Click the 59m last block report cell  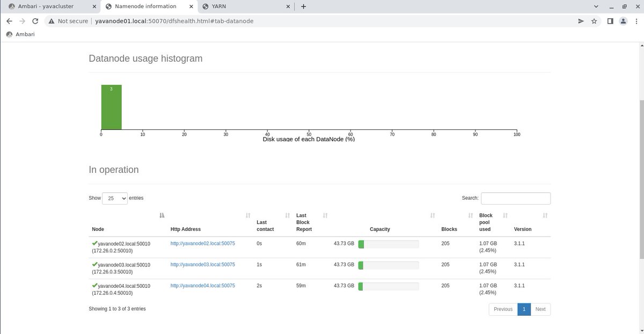click(x=301, y=286)
